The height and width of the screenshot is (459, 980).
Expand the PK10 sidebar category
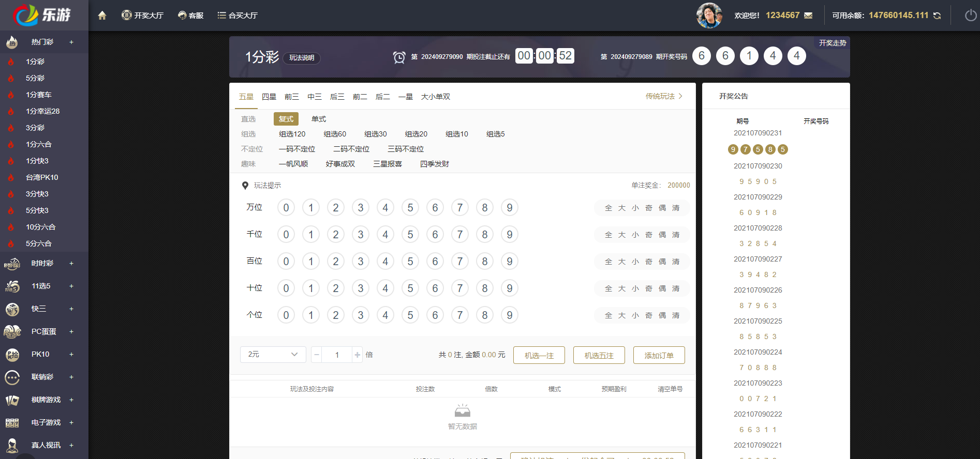(71, 355)
